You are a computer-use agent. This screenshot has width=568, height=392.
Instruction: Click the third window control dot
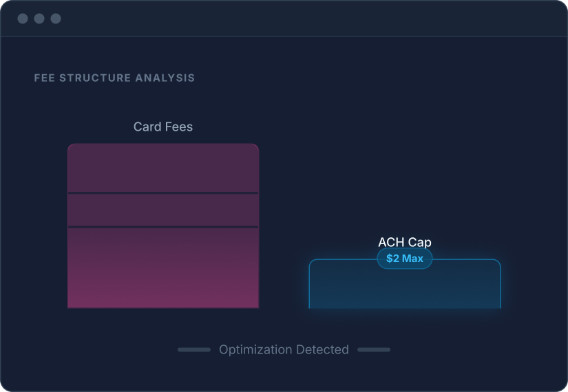[x=56, y=19]
